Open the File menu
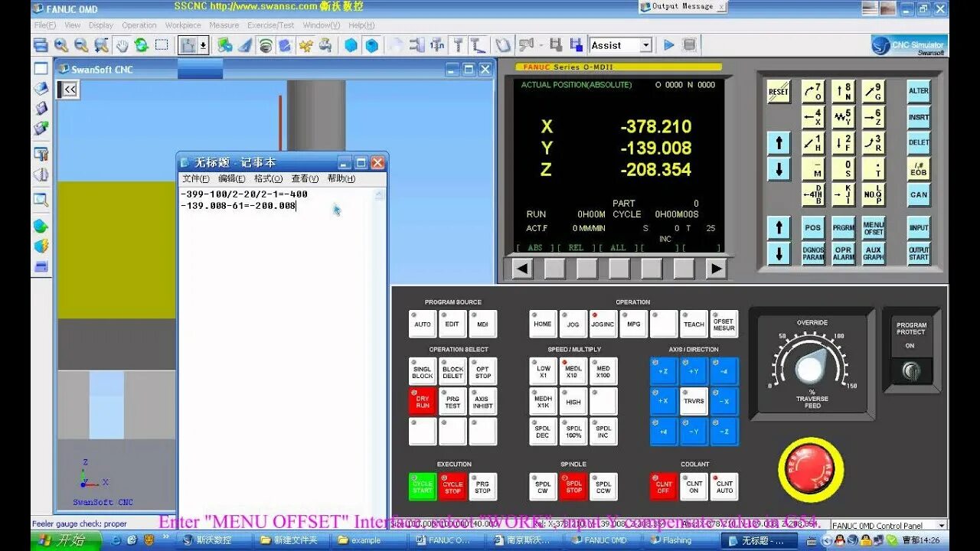The height and width of the screenshot is (551, 980). (45, 25)
